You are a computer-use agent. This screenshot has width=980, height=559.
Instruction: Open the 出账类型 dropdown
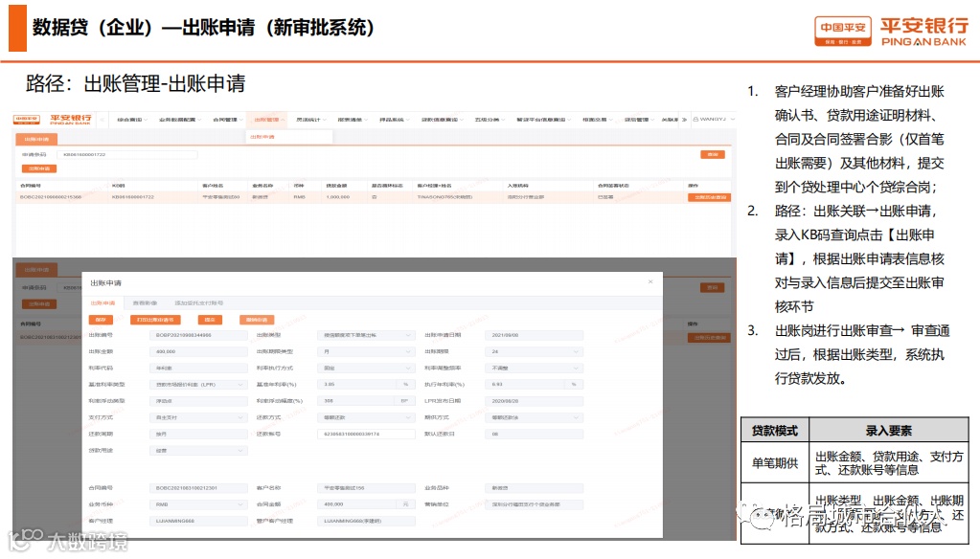point(366,335)
